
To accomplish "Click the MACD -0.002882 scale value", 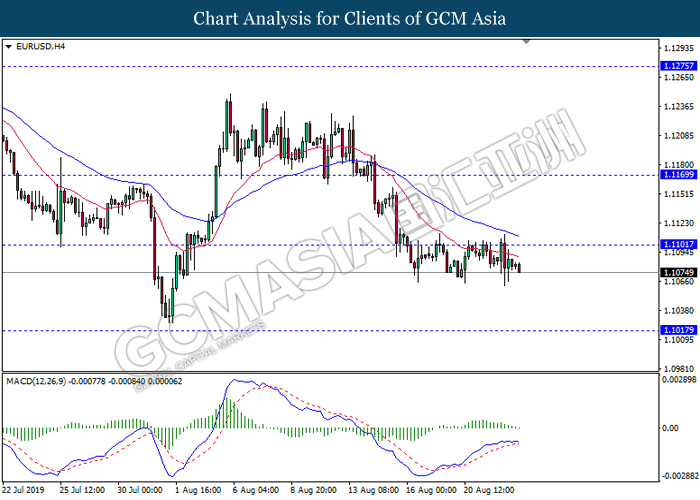I will [679, 476].
